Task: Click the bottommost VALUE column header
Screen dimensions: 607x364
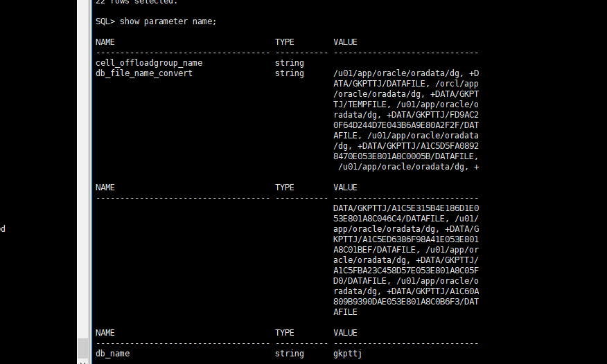Action: [x=345, y=333]
